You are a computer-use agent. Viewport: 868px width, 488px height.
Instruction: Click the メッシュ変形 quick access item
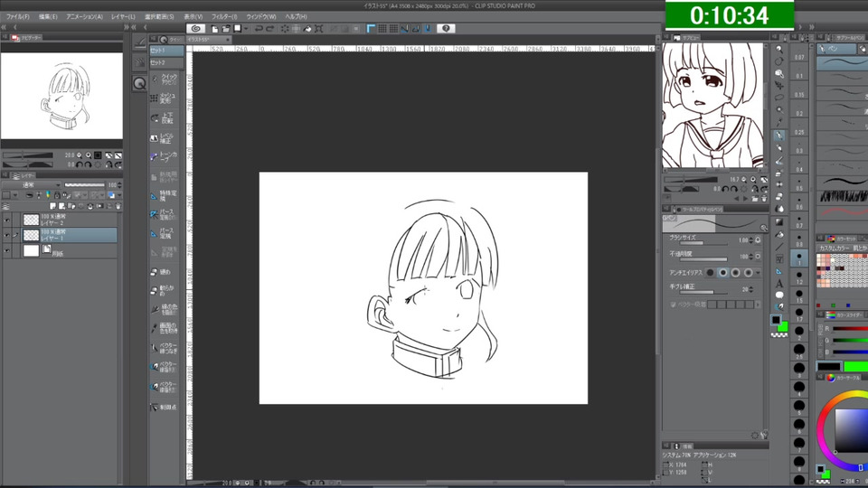coord(164,99)
